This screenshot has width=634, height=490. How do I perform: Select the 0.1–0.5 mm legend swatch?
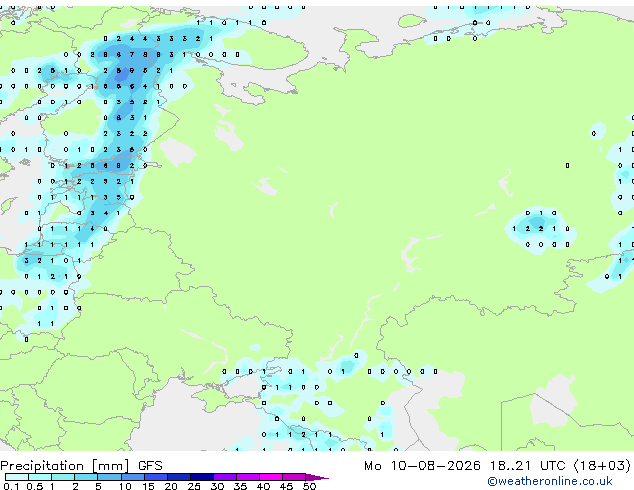pos(17,477)
